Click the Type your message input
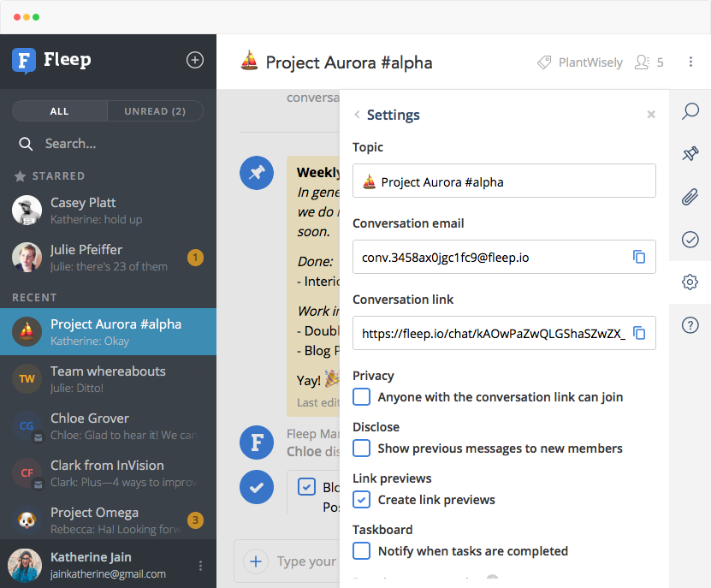This screenshot has height=588, width=711. (x=306, y=561)
